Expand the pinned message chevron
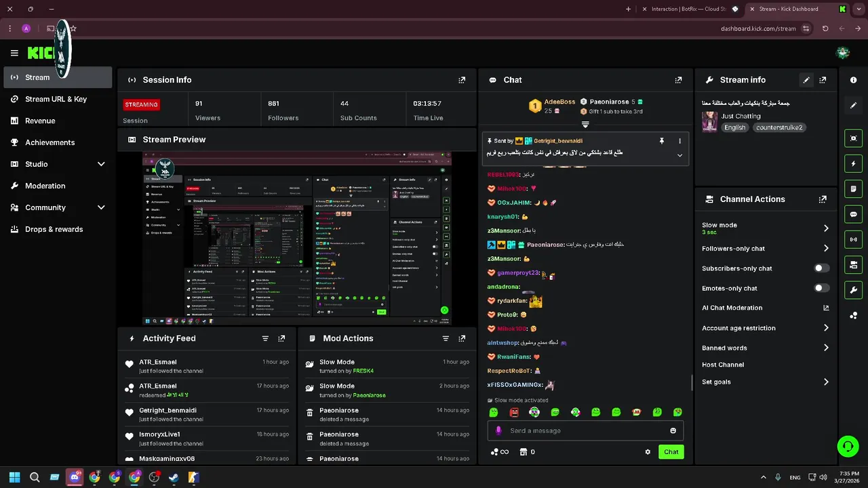 (x=679, y=155)
